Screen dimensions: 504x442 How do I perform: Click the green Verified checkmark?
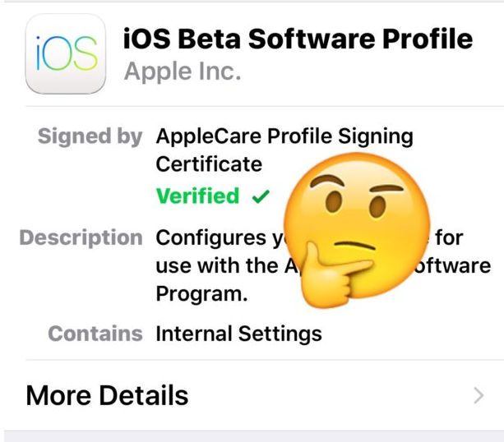[261, 196]
